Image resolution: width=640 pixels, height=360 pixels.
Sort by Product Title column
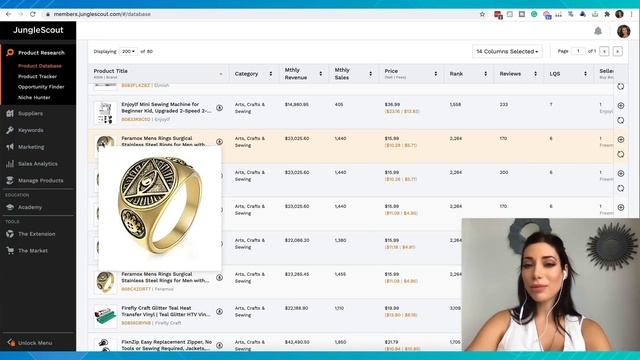click(221, 74)
